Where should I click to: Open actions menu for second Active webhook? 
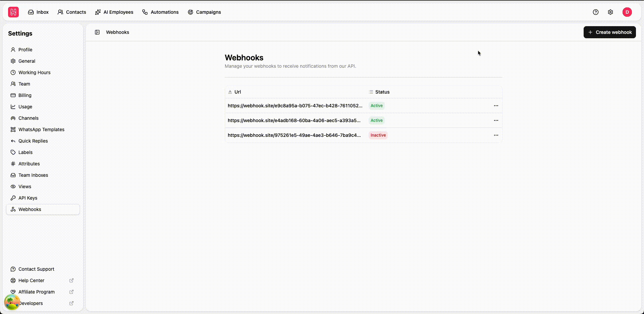(496, 120)
